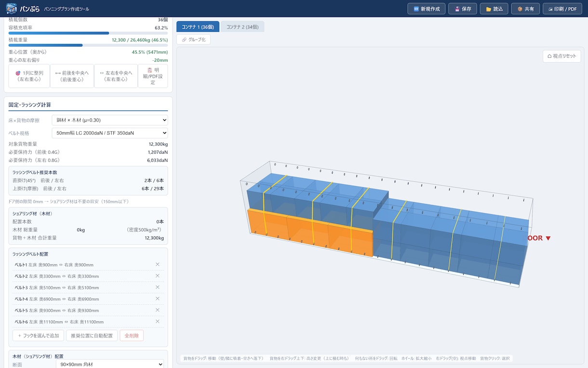The image size is (588, 368).
Task: Open 明細/PDF設定 settings
Action: (x=153, y=76)
